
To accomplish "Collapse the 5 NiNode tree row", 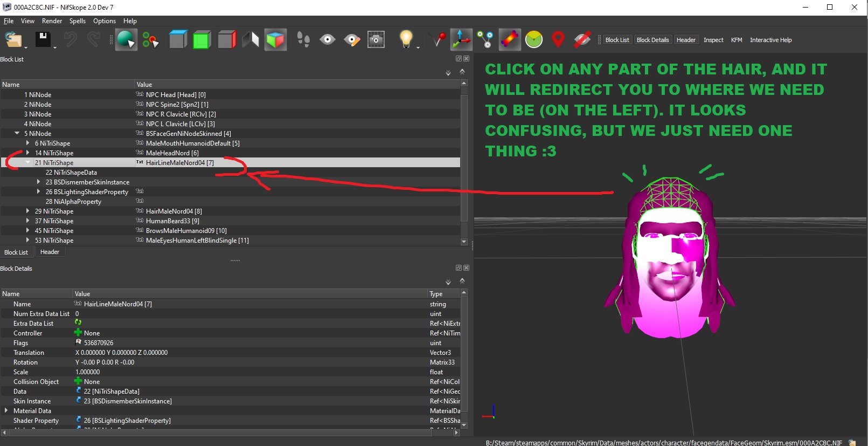I will click(17, 133).
